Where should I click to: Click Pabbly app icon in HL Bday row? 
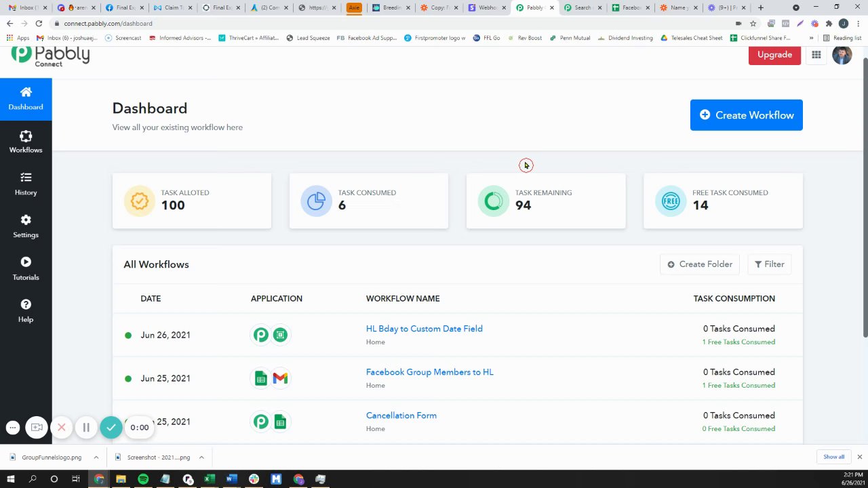click(260, 335)
